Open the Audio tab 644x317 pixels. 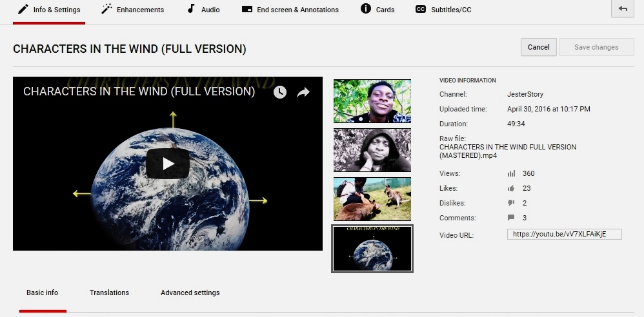(x=204, y=10)
